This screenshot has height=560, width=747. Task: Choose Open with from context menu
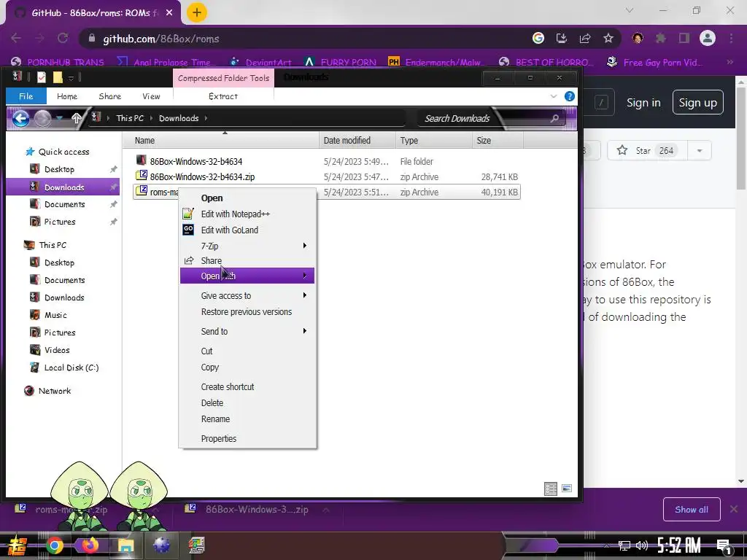(247, 276)
